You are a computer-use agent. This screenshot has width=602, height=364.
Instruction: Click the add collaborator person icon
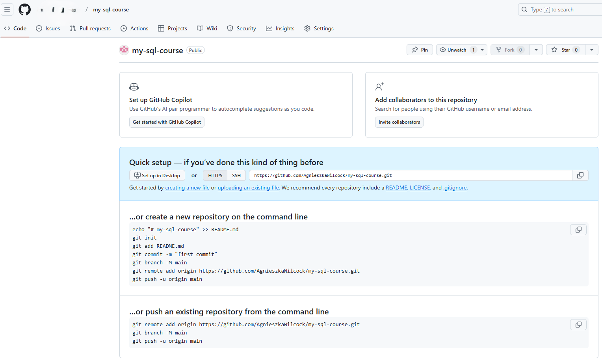click(x=380, y=87)
